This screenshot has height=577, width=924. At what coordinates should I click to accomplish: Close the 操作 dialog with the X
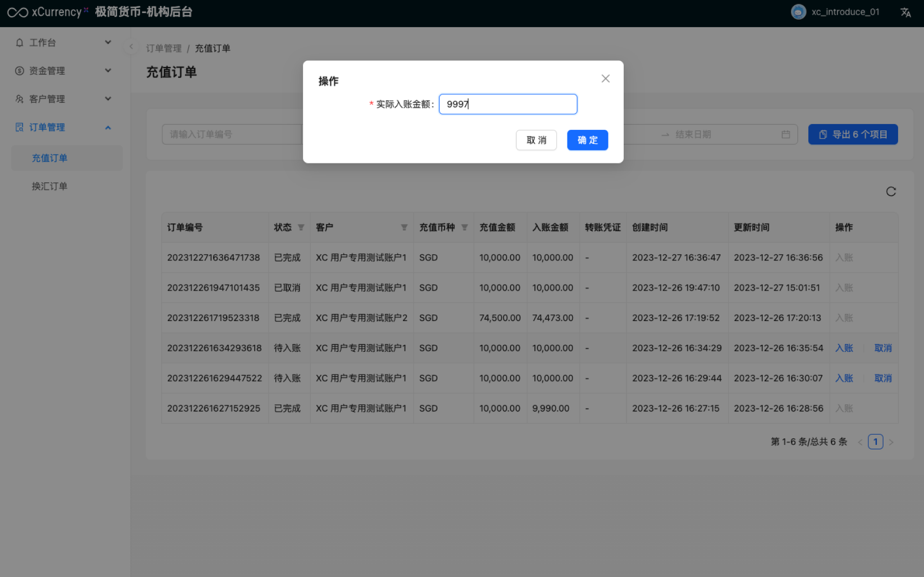click(x=605, y=79)
